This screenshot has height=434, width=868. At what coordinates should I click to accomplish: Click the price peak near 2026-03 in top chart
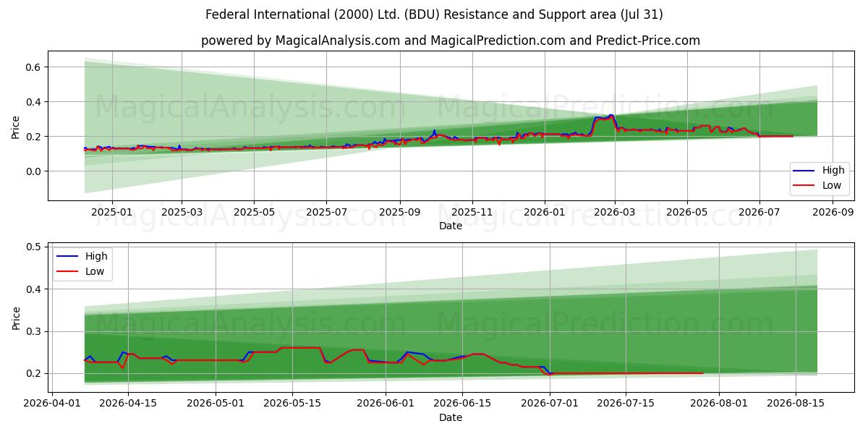(x=610, y=115)
